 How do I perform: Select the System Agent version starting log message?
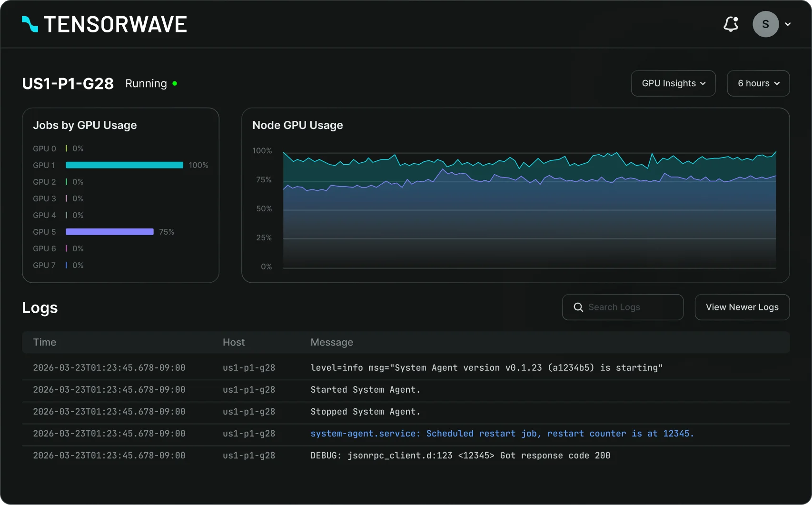point(486,368)
